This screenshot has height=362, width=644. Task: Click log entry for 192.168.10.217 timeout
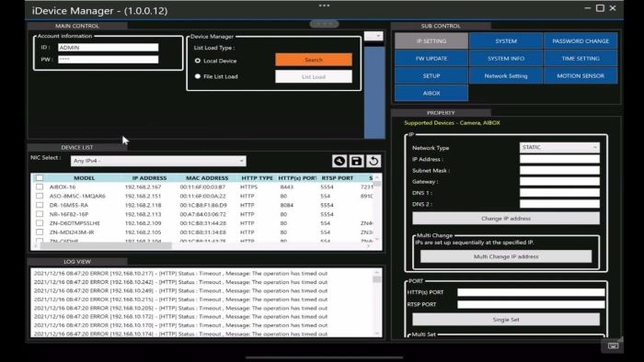point(180,273)
